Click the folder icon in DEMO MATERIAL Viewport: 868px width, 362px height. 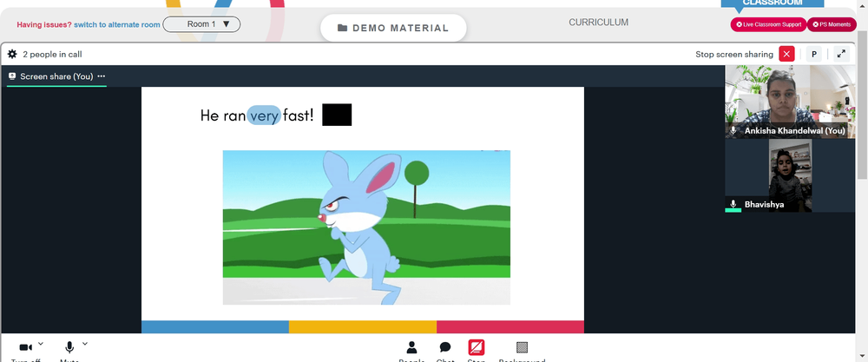pos(343,29)
